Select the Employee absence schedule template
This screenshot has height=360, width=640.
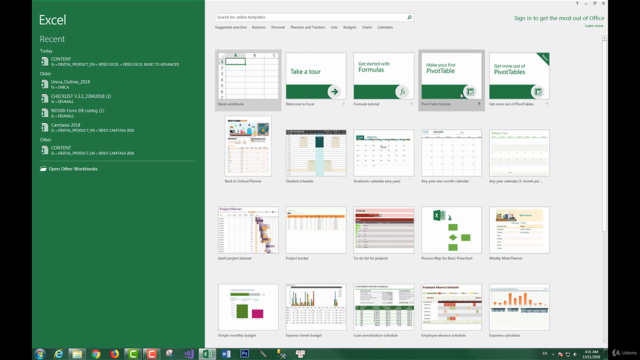pos(451,307)
